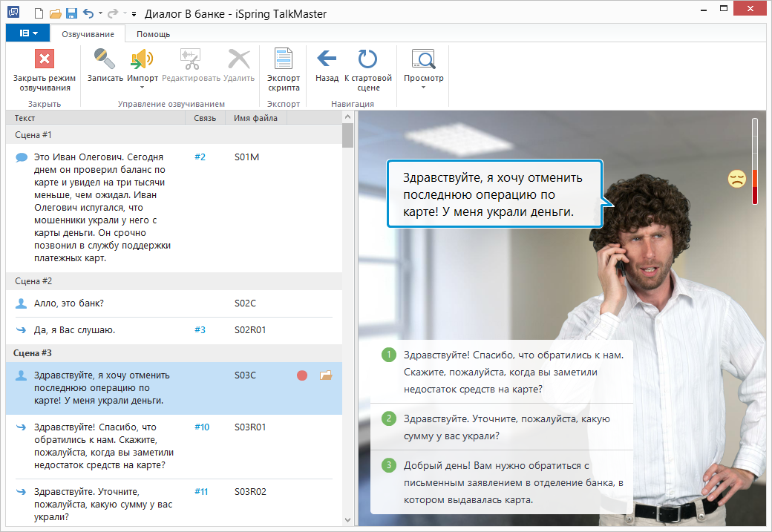Expand the Просмотр dropdown arrow

(x=423, y=88)
